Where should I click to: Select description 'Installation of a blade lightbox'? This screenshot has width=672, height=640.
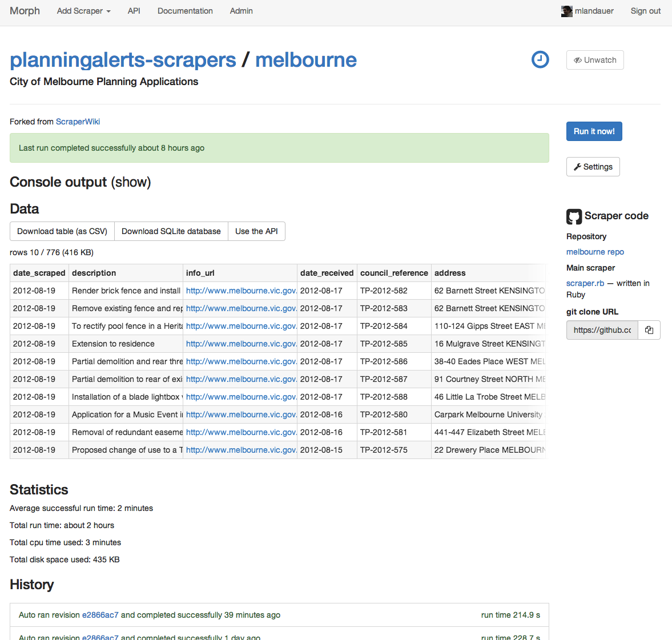coord(127,397)
